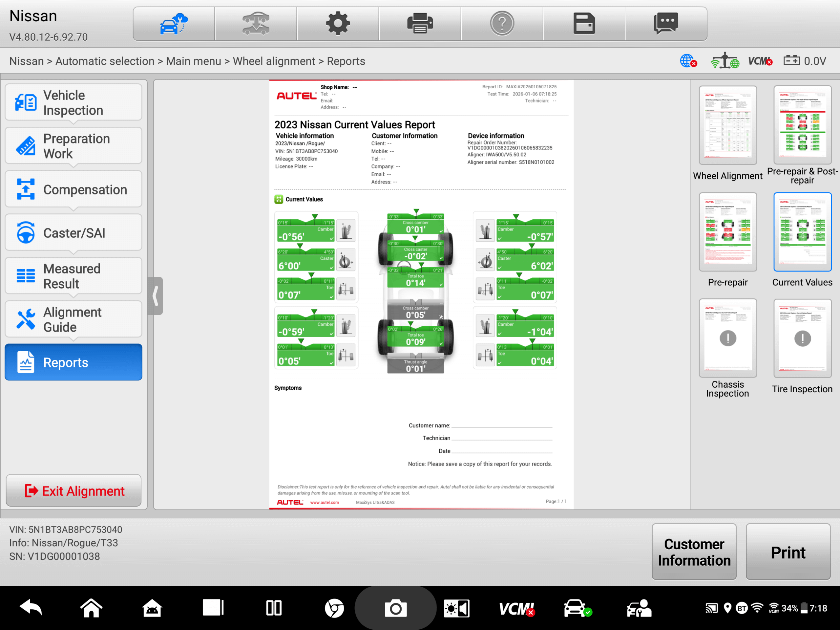Open Measured Result step
840x630 pixels.
point(74,276)
